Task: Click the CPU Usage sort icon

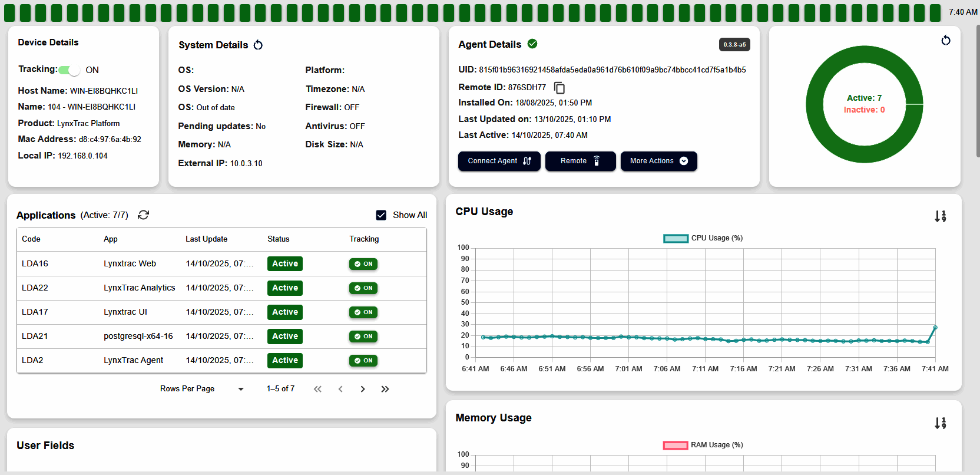Action: 940,216
